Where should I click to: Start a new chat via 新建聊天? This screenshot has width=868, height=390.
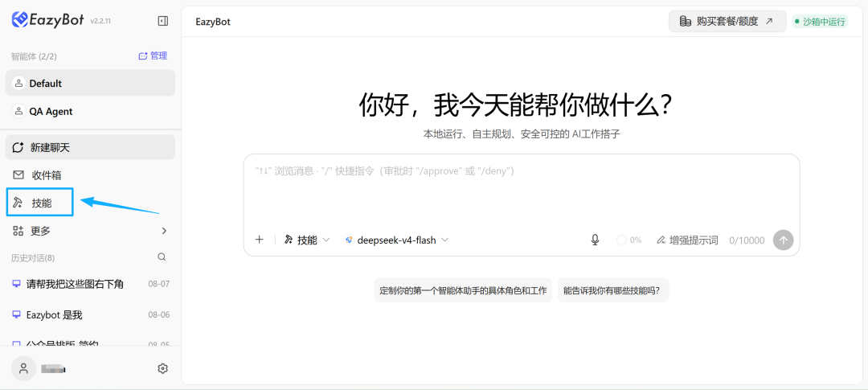[90, 147]
